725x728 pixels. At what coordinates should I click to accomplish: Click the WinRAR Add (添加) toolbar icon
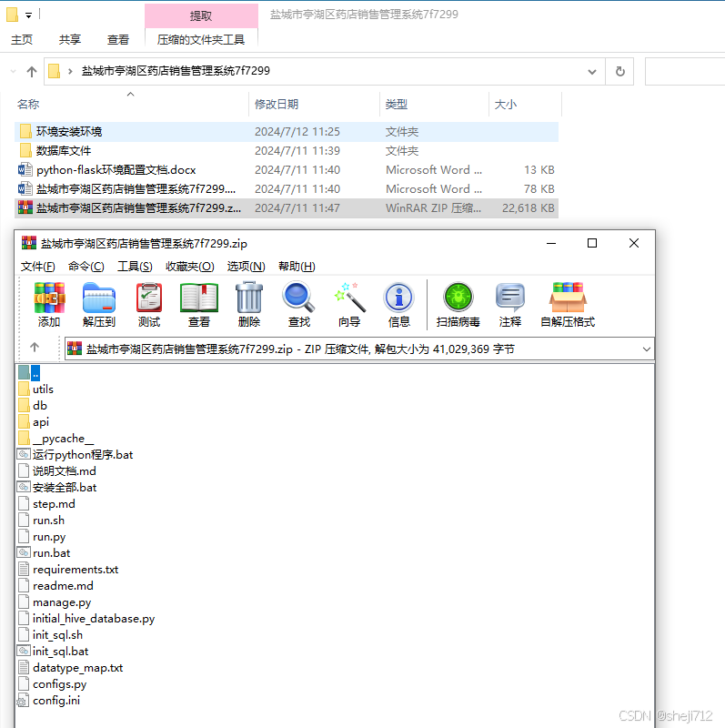pos(49,298)
